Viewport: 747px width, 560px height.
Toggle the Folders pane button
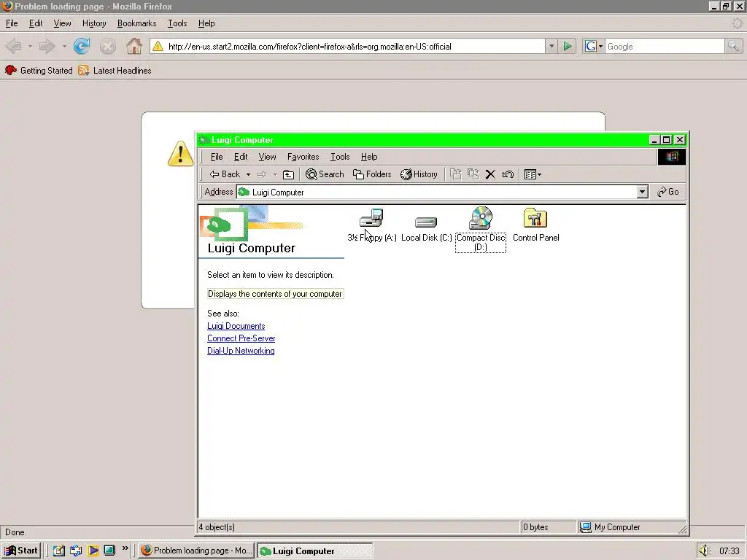(x=372, y=174)
